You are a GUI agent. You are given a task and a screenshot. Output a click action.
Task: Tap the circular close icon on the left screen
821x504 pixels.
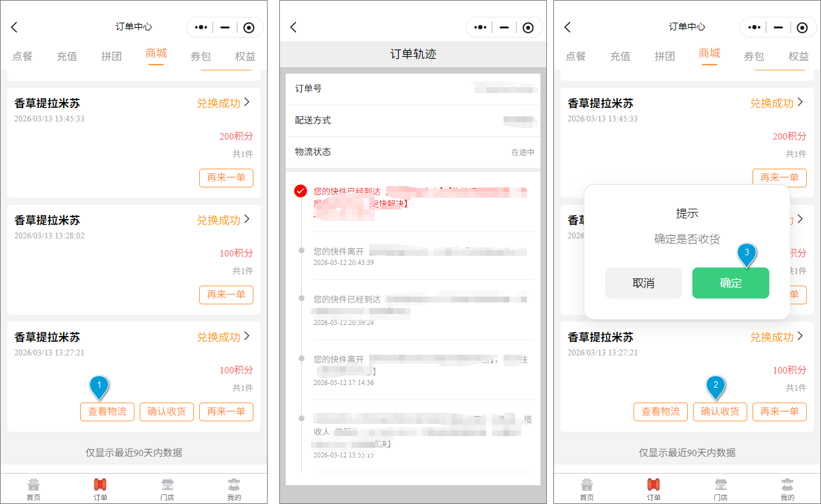click(249, 27)
